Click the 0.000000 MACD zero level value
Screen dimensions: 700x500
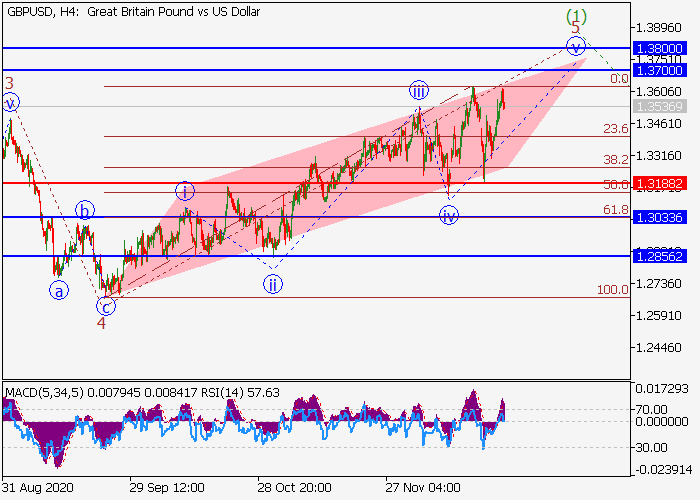(x=662, y=422)
